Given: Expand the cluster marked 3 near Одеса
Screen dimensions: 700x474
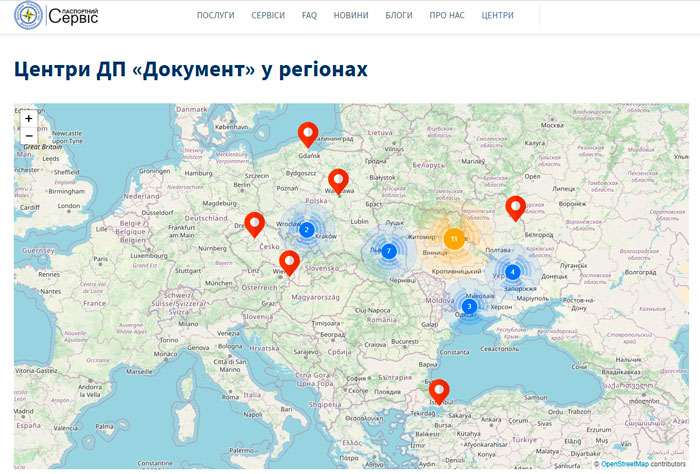Looking at the screenshot, I should [x=469, y=306].
